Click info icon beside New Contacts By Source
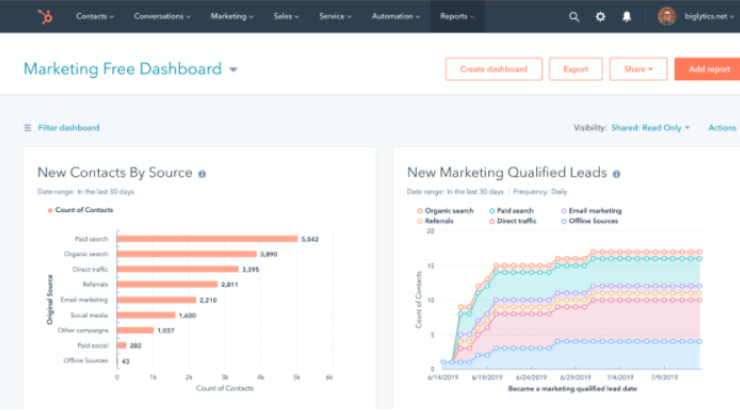 tap(202, 174)
